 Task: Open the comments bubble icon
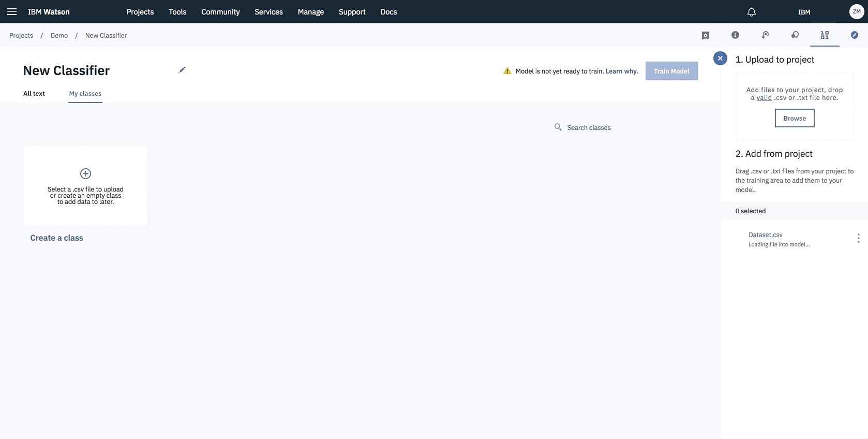795,35
